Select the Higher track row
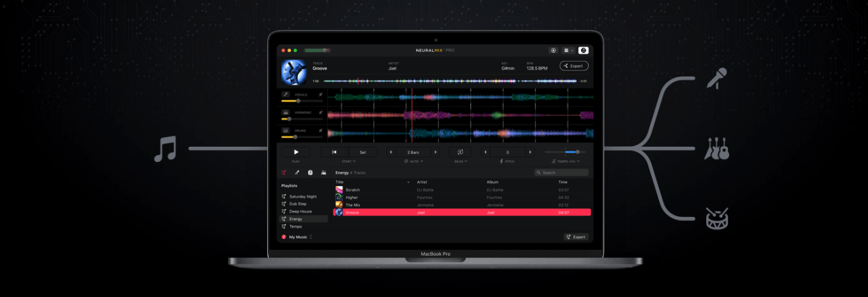This screenshot has width=868, height=297. (462, 197)
